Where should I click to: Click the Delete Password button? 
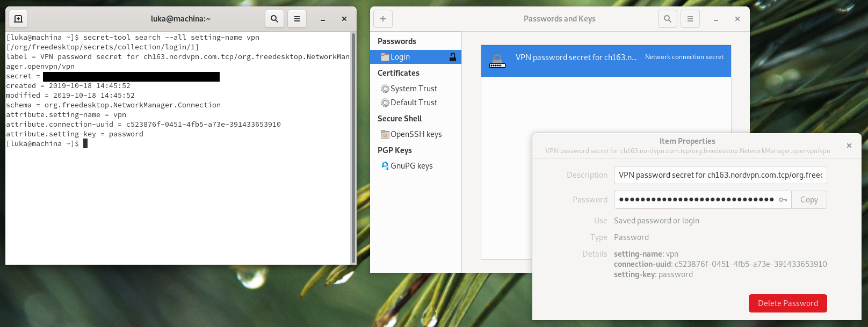click(788, 303)
